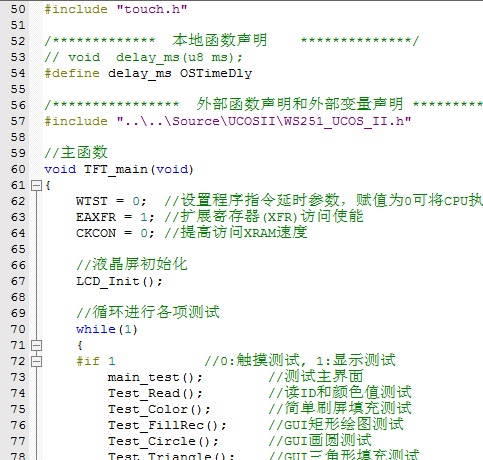Click the //测试主界面 comment

(316, 376)
